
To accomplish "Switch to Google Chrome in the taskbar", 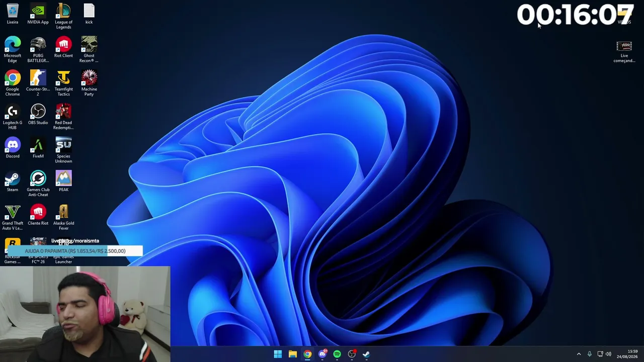I will [x=307, y=354].
